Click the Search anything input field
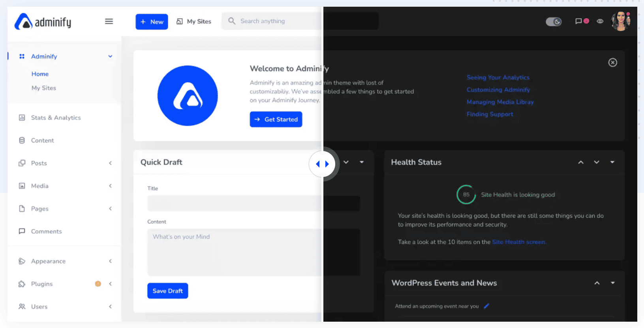The width and height of the screenshot is (644, 328). point(276,21)
